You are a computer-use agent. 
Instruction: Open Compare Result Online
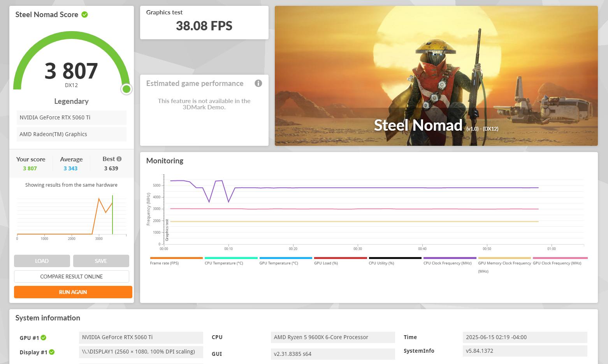coord(72,276)
